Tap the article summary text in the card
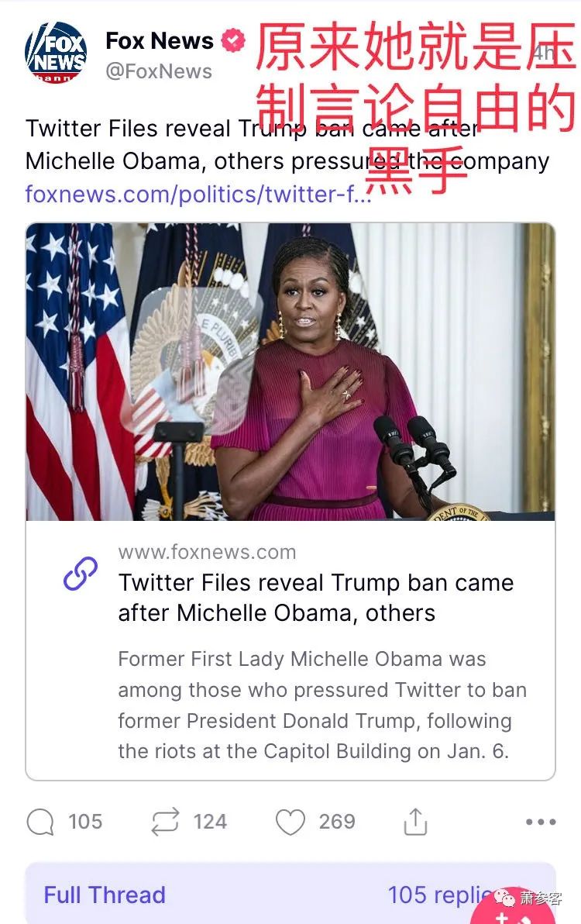 point(322,705)
